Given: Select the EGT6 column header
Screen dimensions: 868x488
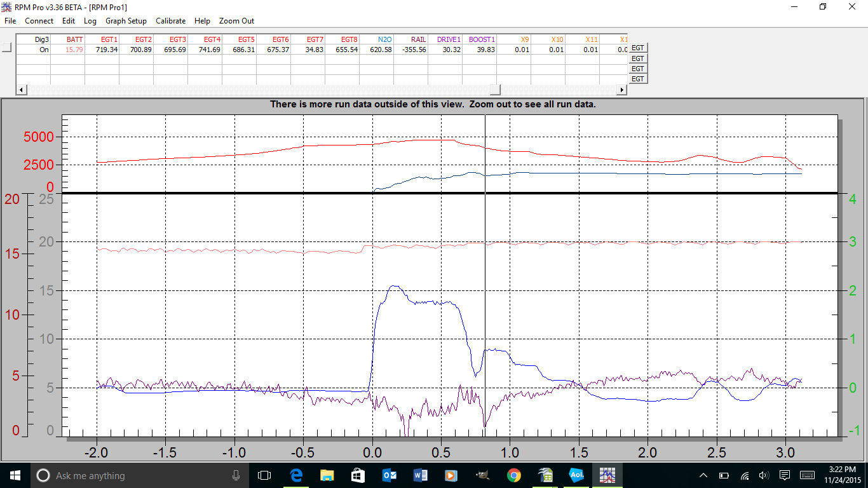Looking at the screenshot, I should tap(281, 39).
